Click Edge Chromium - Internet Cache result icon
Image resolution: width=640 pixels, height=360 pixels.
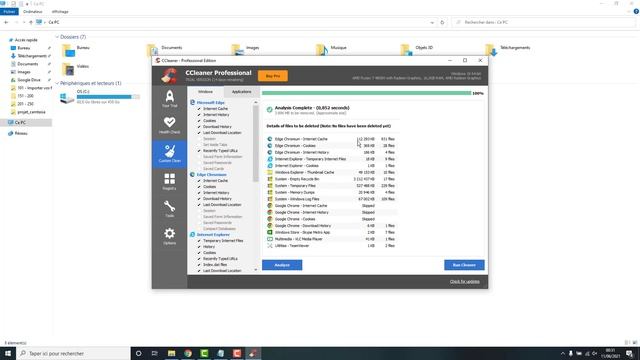270,139
